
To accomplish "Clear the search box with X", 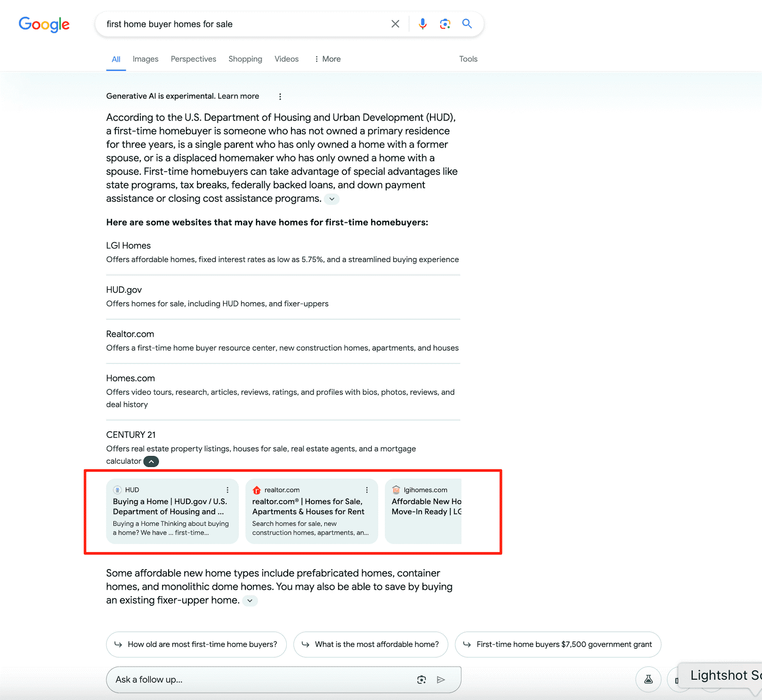I will pos(395,24).
